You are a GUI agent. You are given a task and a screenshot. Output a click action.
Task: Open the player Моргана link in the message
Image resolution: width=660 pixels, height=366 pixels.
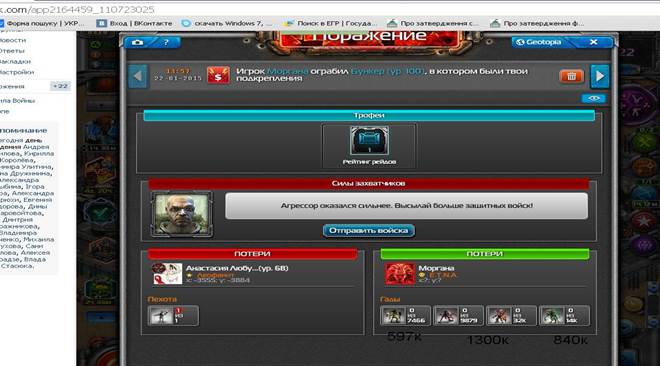click(288, 71)
